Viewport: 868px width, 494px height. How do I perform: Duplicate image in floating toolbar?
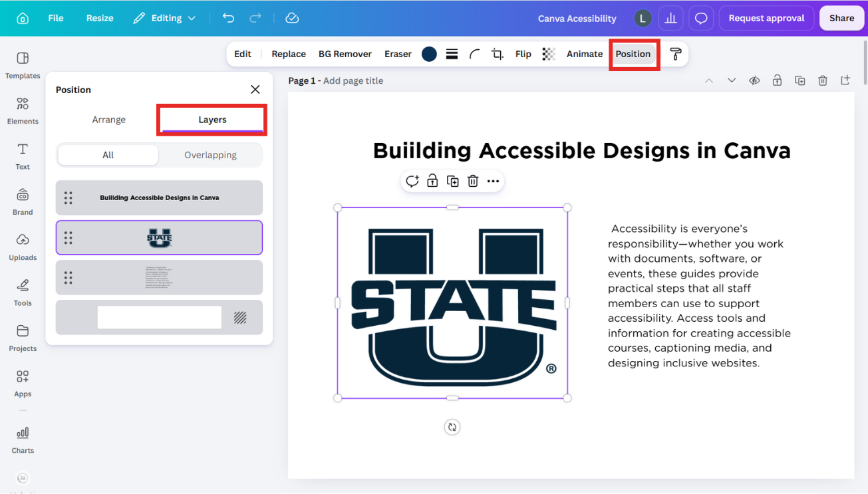(x=453, y=181)
